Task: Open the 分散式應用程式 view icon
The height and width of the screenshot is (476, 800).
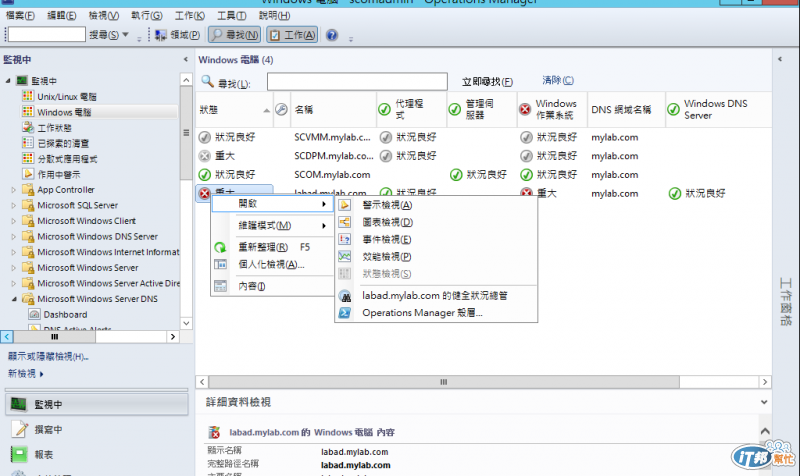Action: point(28,159)
